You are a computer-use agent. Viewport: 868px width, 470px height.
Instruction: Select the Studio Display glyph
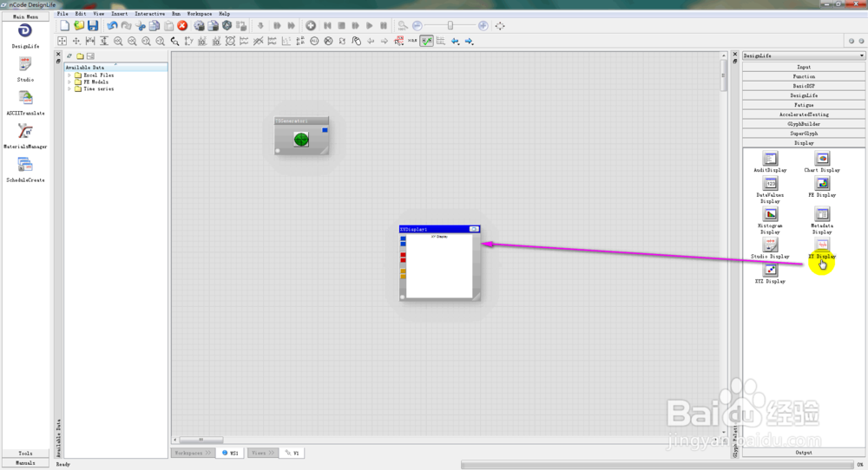tap(770, 248)
